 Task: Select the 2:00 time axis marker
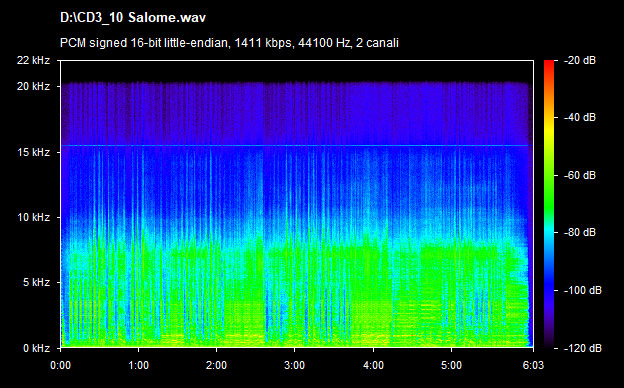pos(216,365)
